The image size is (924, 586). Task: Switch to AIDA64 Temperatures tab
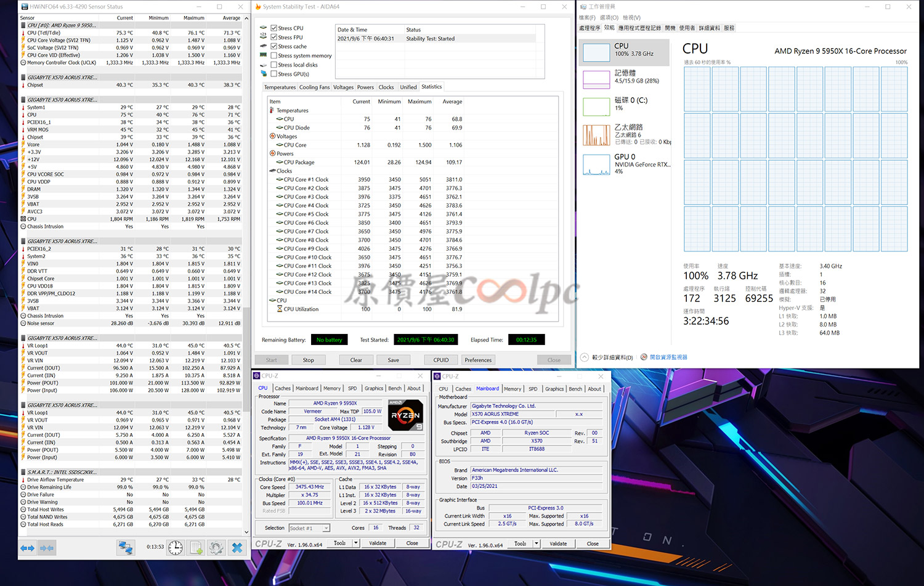280,87
